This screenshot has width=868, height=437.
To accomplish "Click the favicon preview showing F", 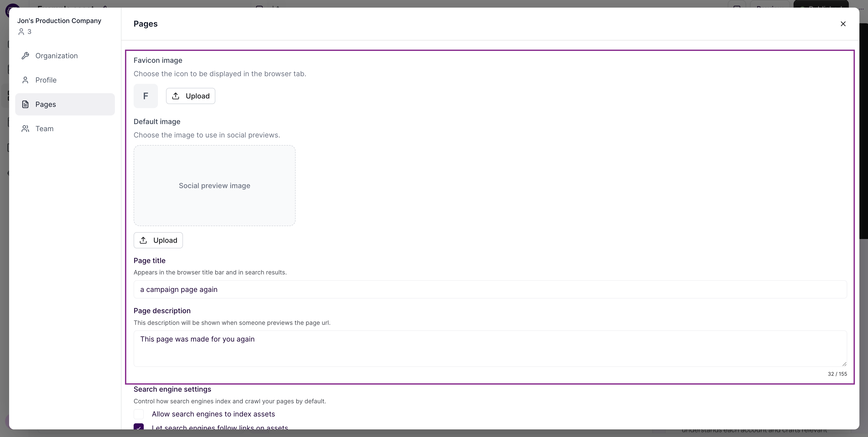I will 146,96.
